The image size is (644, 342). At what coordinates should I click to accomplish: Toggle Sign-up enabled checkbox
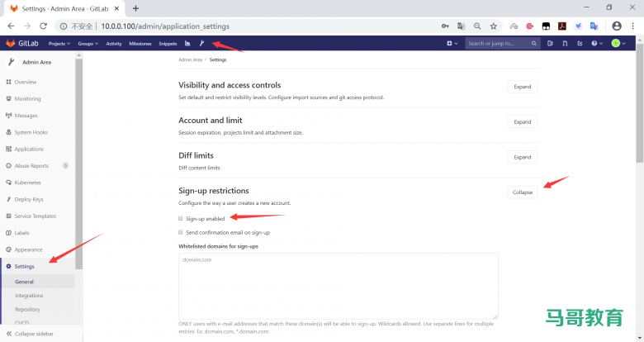(180, 219)
